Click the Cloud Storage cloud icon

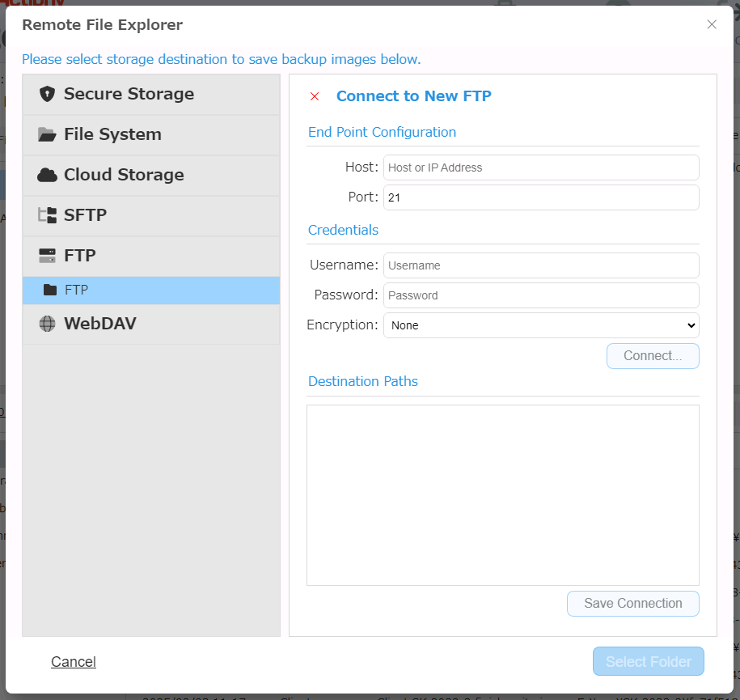(x=47, y=175)
